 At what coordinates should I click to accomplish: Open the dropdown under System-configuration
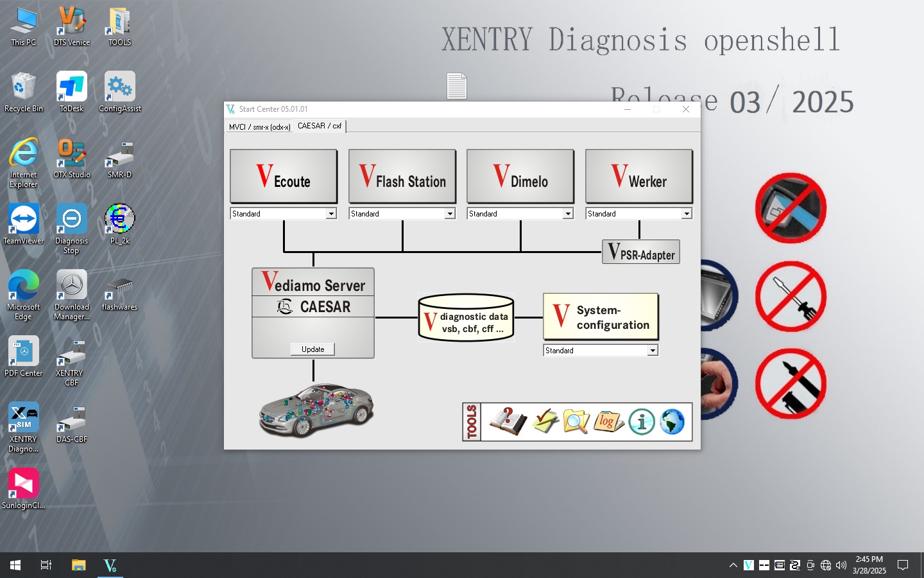click(x=652, y=350)
